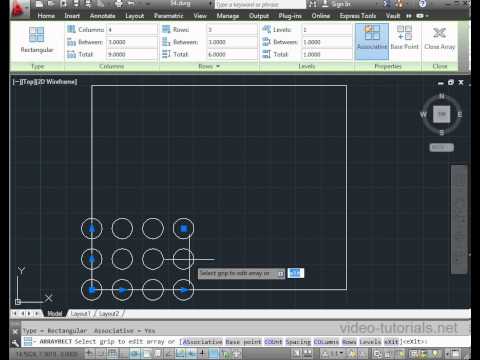Click the Sign In button
480x360 pixels.
337,4
